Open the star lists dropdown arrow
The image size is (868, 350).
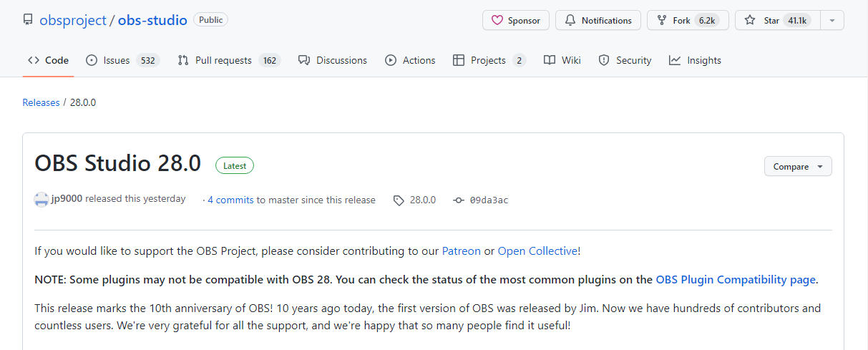click(x=832, y=21)
